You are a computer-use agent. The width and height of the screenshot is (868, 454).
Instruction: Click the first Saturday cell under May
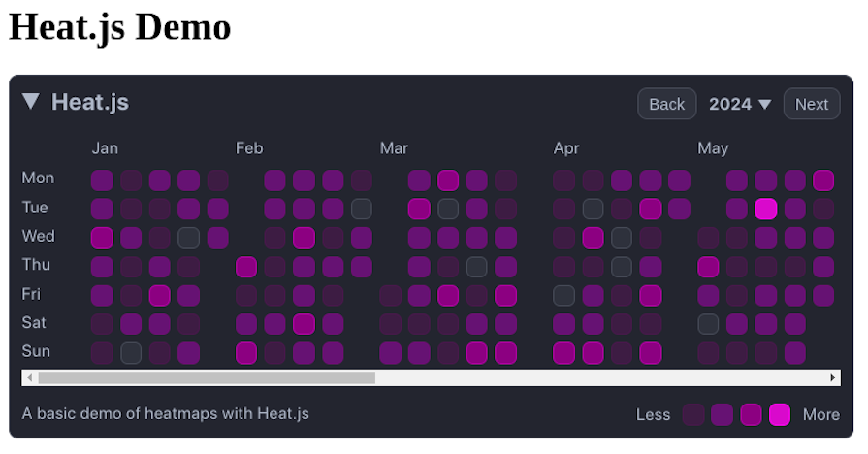tap(708, 324)
